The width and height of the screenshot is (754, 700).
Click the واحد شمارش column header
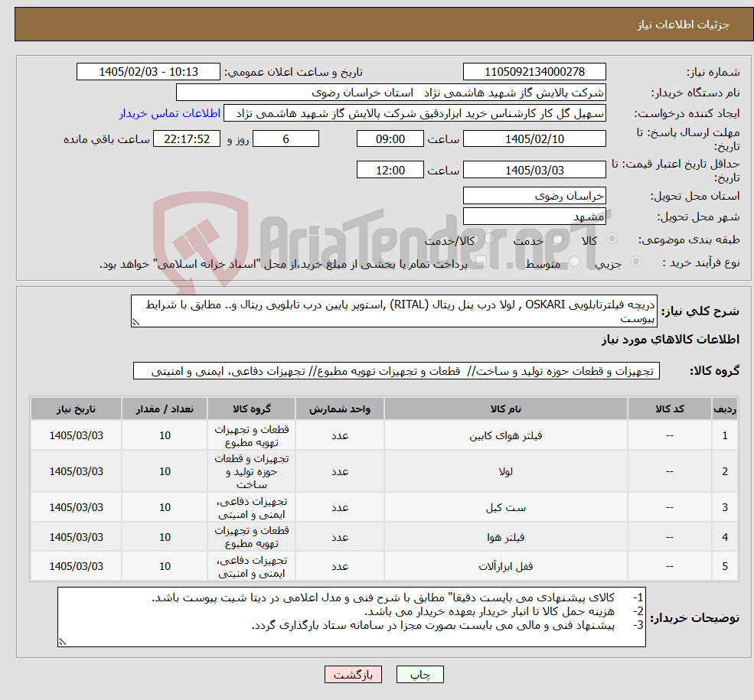(340, 409)
